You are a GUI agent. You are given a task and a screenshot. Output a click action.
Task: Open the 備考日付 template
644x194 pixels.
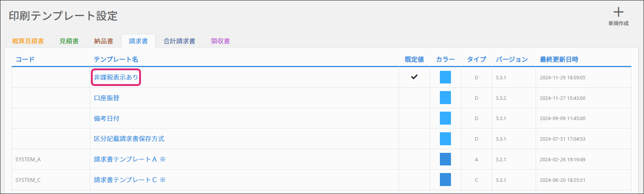coord(107,118)
